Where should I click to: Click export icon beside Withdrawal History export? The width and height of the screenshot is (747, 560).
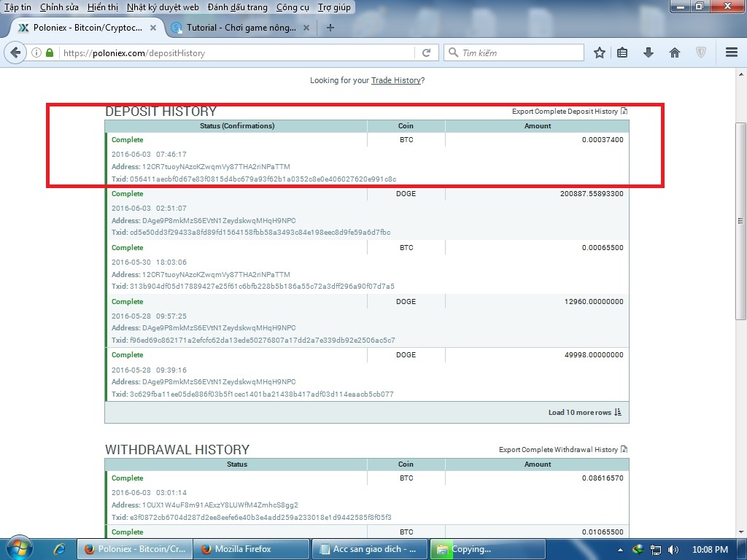tap(624, 449)
